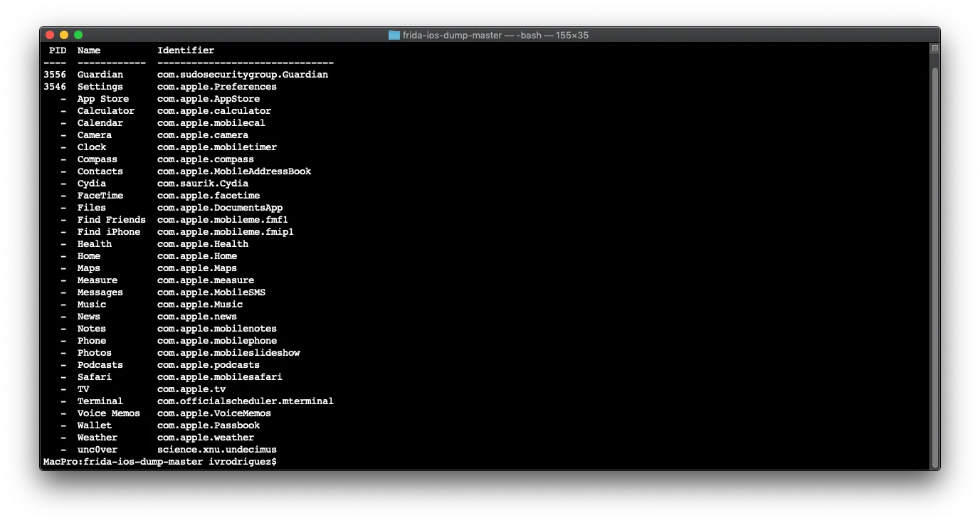Click the PID column header
The height and width of the screenshot is (523, 980).
(58, 51)
